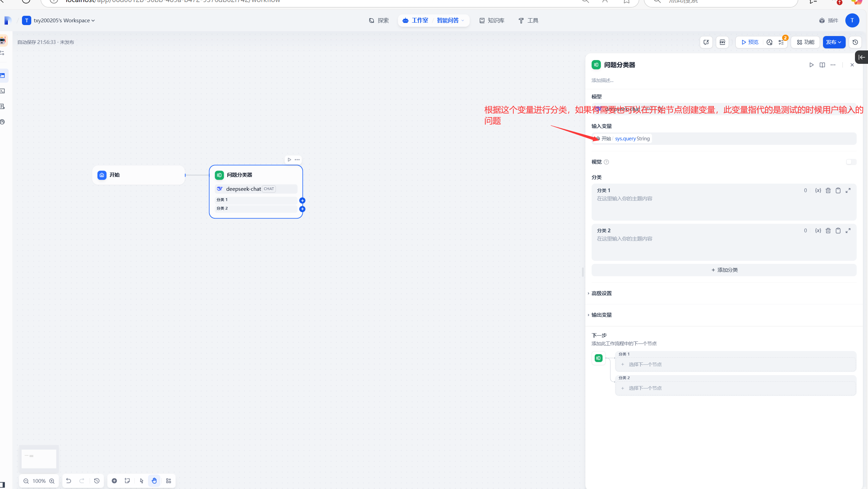
Task: Click the minimap thumbnail in bottom-left
Action: [x=39, y=459]
